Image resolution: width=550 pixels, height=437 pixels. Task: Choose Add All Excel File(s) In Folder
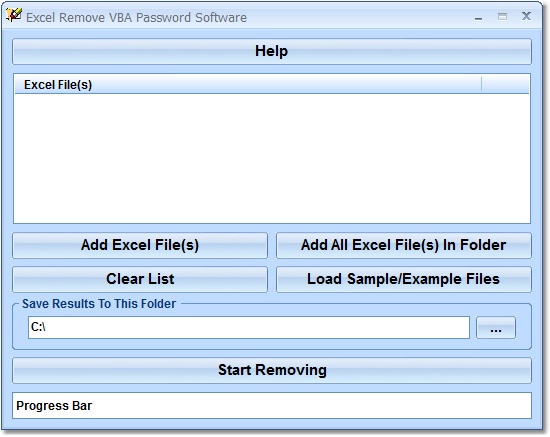(404, 245)
